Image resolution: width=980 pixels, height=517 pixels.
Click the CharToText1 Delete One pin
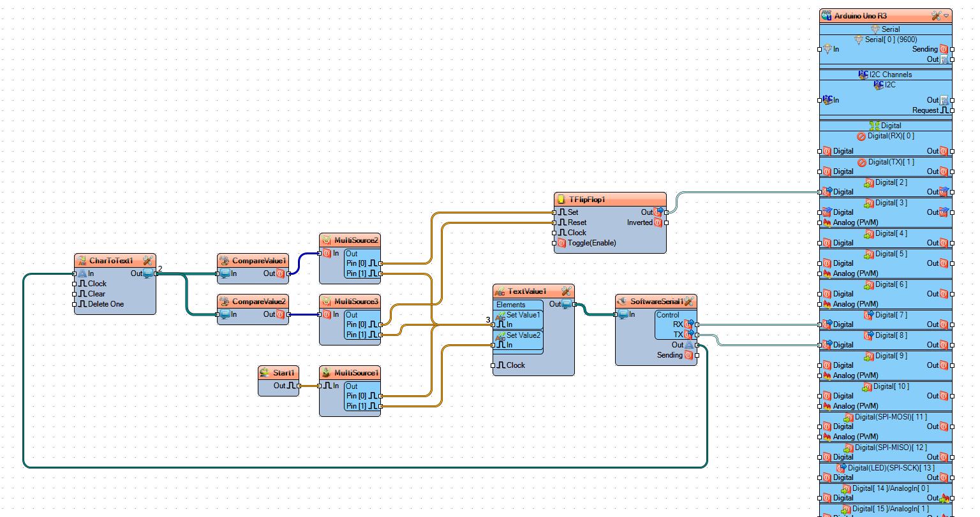pos(75,304)
